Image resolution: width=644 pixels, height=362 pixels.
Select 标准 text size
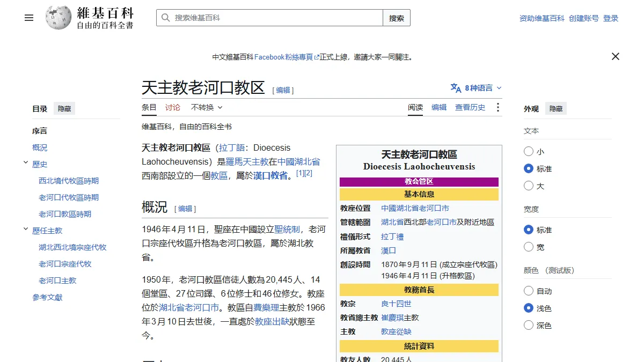[x=529, y=169]
